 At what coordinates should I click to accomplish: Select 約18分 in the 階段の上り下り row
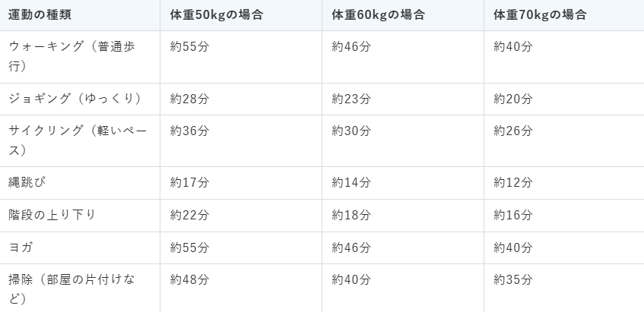(x=351, y=216)
